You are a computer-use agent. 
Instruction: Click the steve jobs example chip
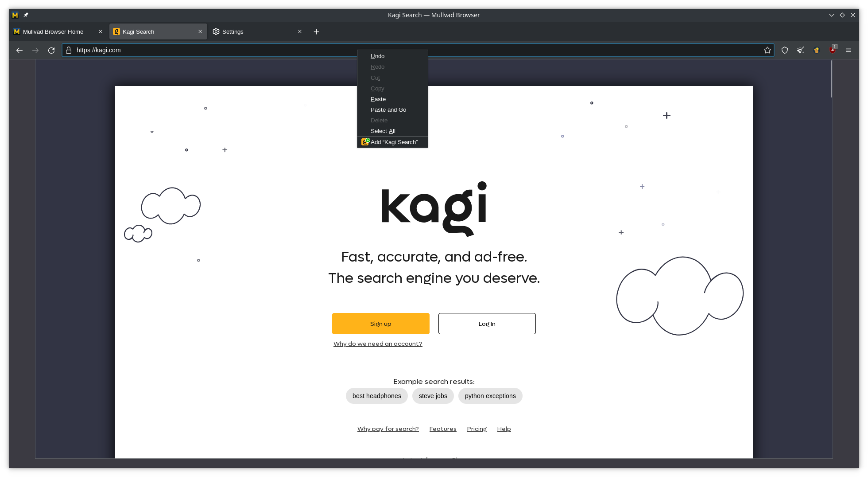(433, 396)
